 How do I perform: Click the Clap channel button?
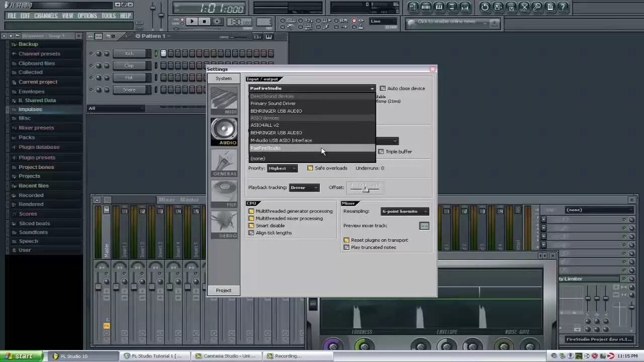pyautogui.click(x=130, y=66)
